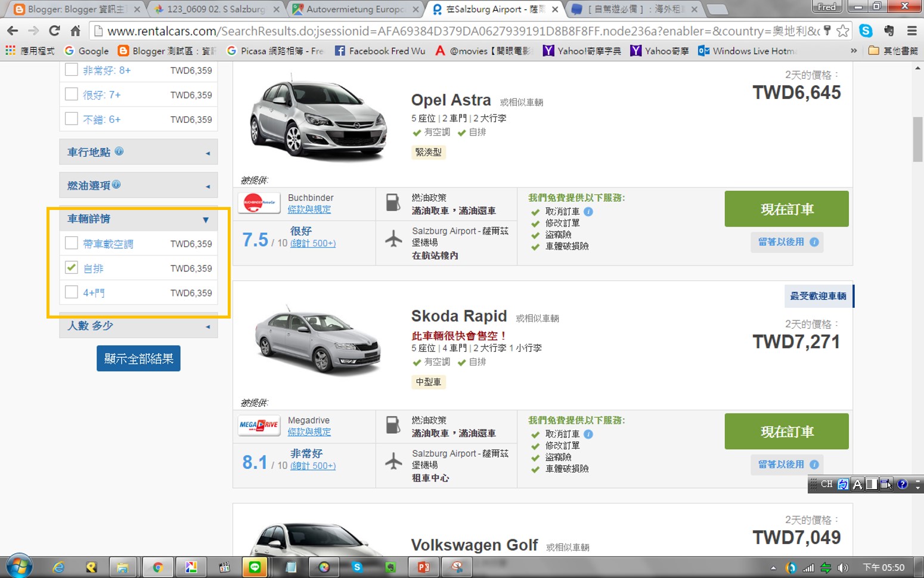924x578 pixels.
Task: Open Megadrive rating 總計 500+ link
Action: 313,466
